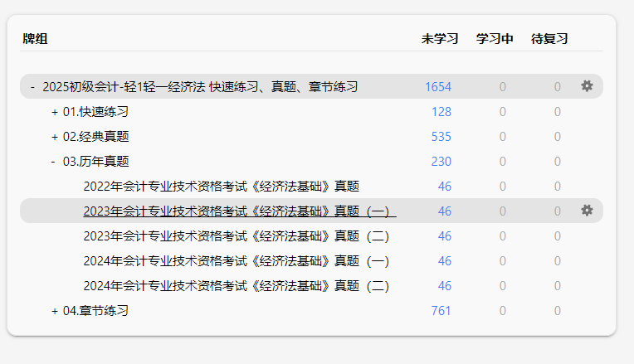Collapse the 2025初级会计 top deck
This screenshot has width=634, height=364.
click(x=32, y=87)
